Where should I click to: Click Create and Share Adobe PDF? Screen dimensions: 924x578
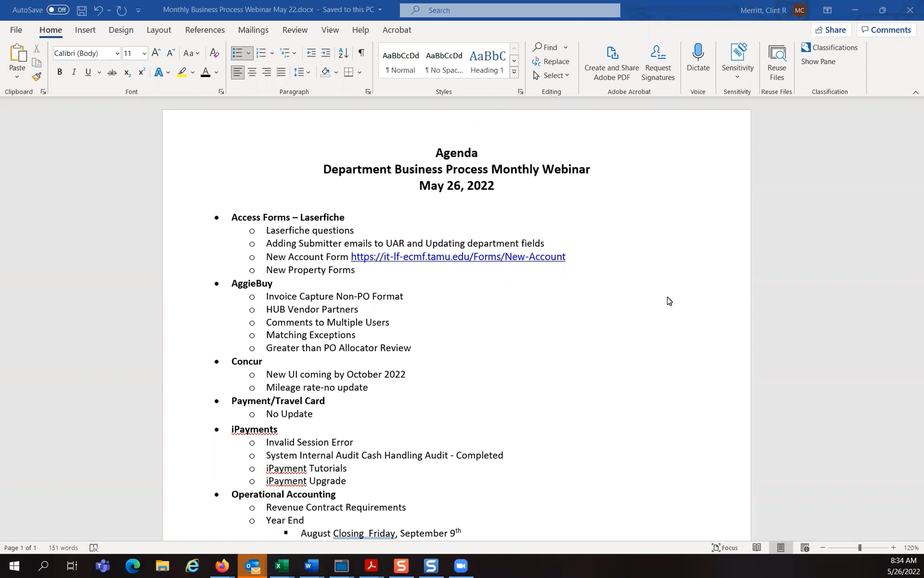[x=611, y=62]
